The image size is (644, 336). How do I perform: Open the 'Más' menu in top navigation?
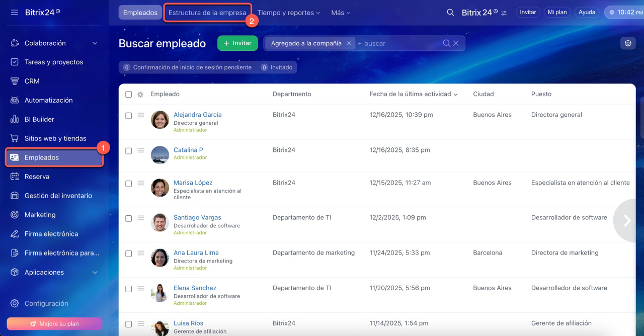341,13
